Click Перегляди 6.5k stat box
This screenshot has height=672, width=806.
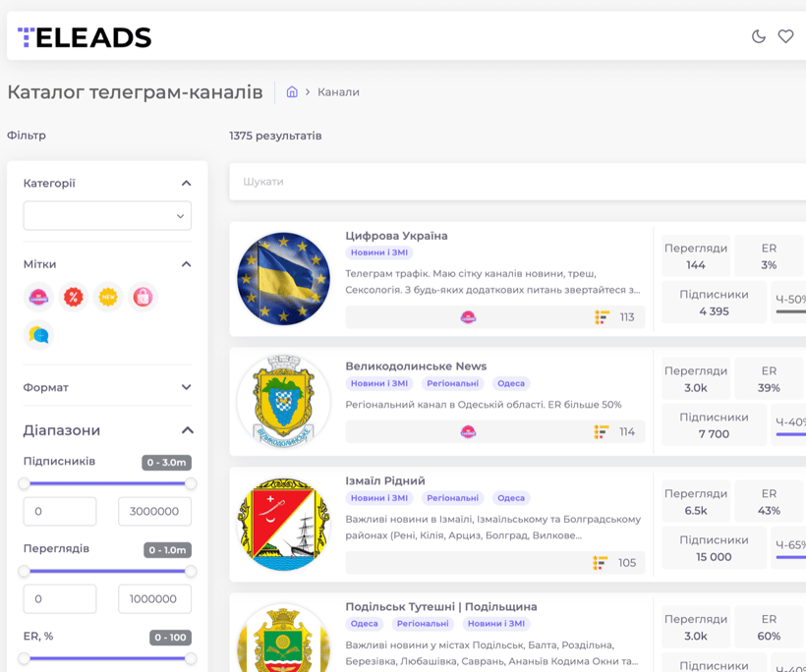coord(696,501)
